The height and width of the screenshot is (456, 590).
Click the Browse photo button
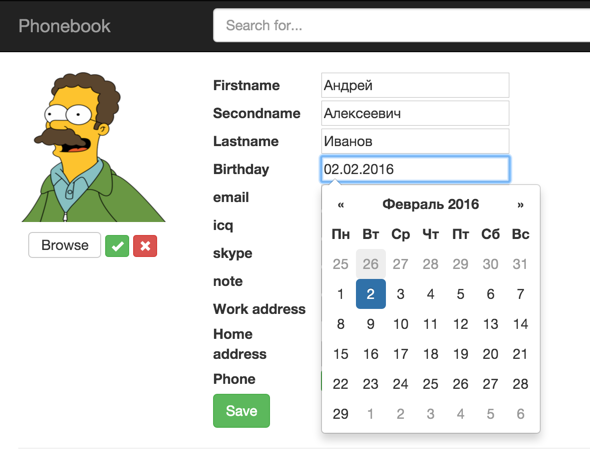(65, 245)
